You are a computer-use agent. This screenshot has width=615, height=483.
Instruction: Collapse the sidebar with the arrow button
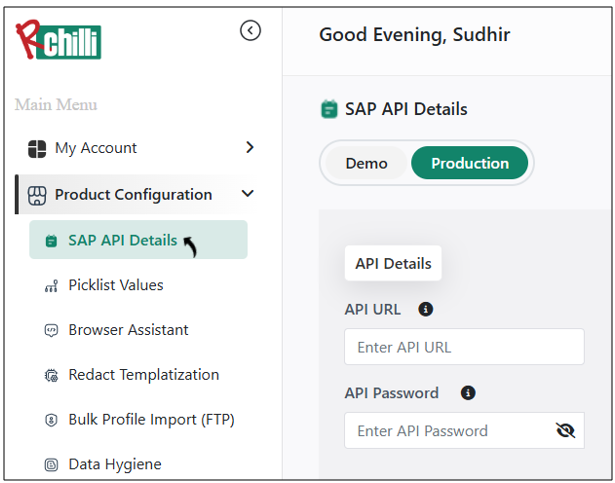tap(250, 31)
